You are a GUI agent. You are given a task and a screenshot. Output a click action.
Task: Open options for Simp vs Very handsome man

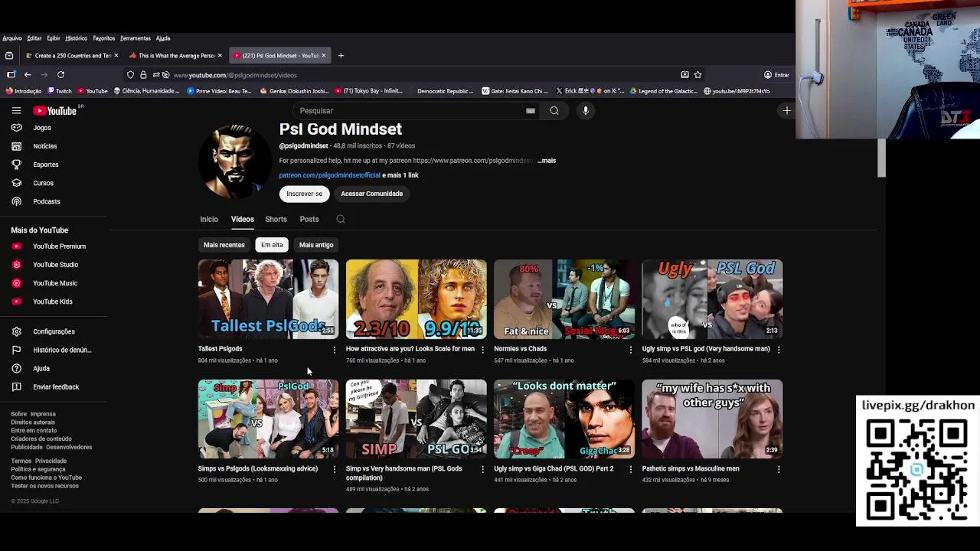(x=482, y=469)
